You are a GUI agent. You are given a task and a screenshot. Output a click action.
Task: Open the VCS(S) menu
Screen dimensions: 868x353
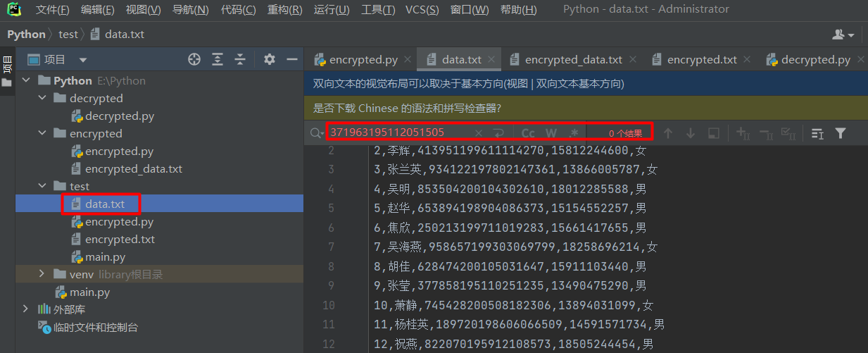click(422, 10)
